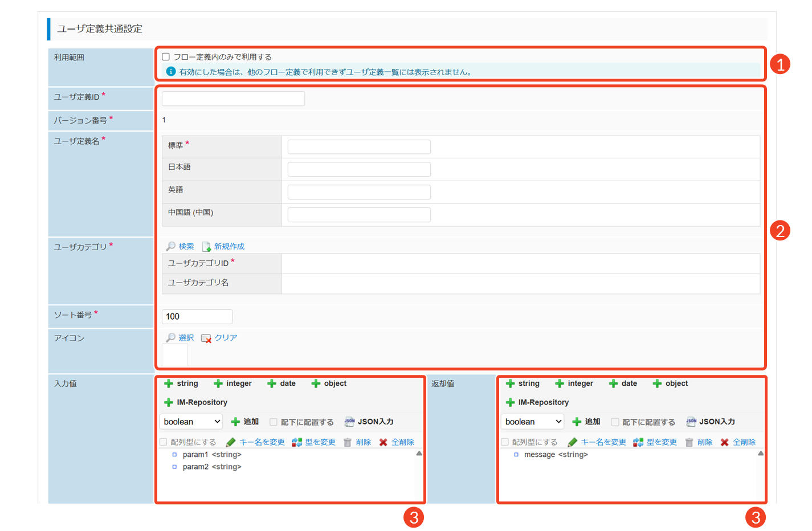The height and width of the screenshot is (531, 812).
Task: Click the select link for icon
Action: pos(186,338)
